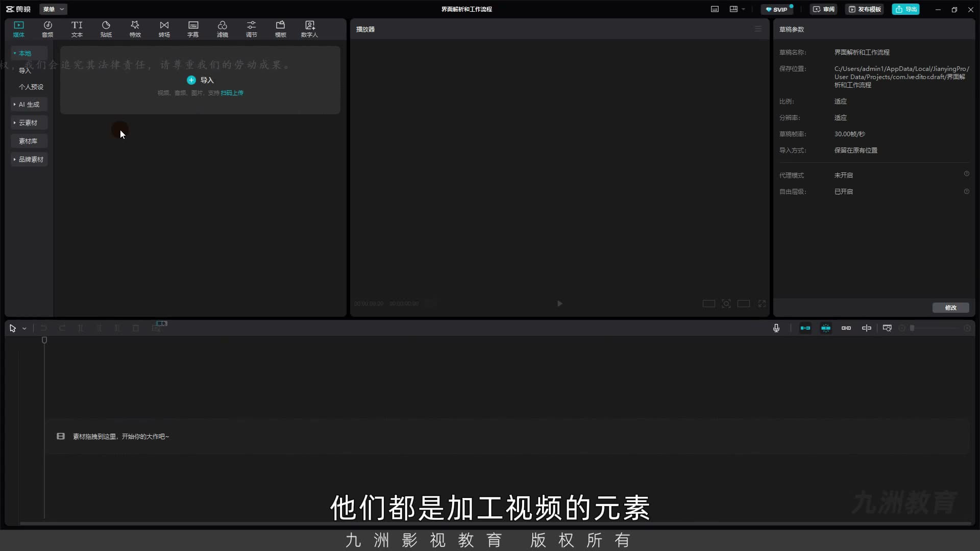Open the 字幕 captions tab
The image size is (980, 551).
[x=193, y=29]
